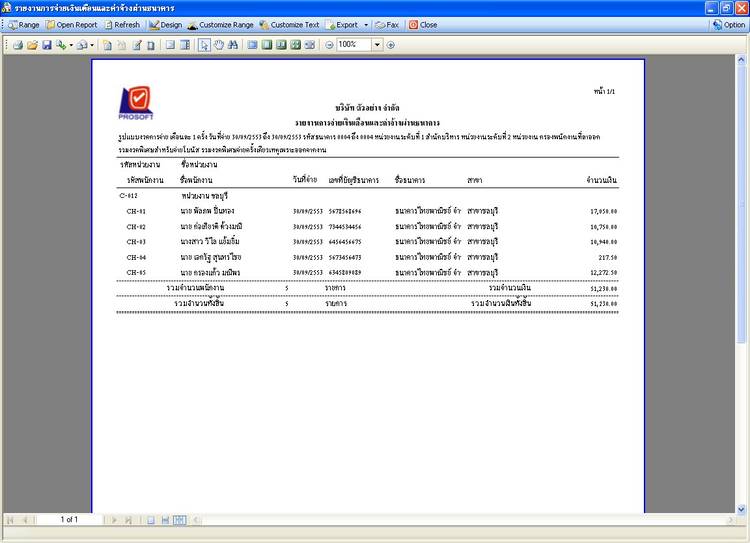Click the Range toolbar button
The height and width of the screenshot is (543, 750).
click(24, 24)
